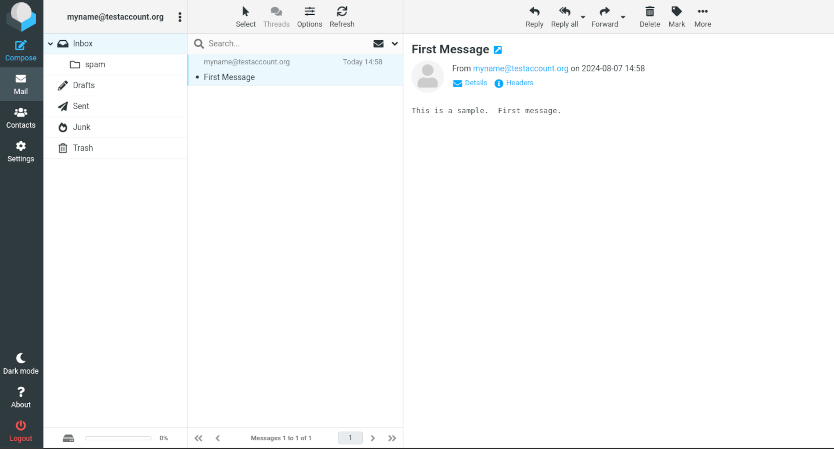Click the sender email address link

520,68
